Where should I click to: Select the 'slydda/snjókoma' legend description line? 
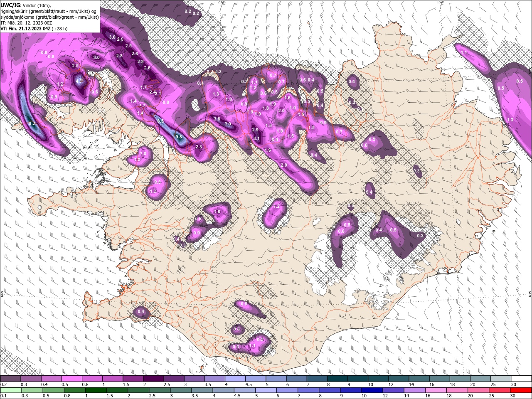(x=49, y=17)
